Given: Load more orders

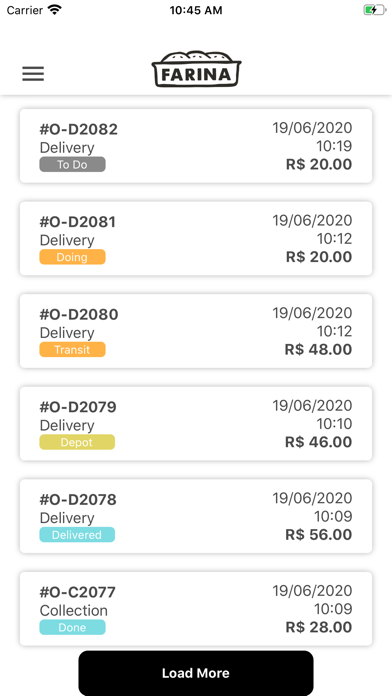Looking at the screenshot, I should tap(196, 673).
